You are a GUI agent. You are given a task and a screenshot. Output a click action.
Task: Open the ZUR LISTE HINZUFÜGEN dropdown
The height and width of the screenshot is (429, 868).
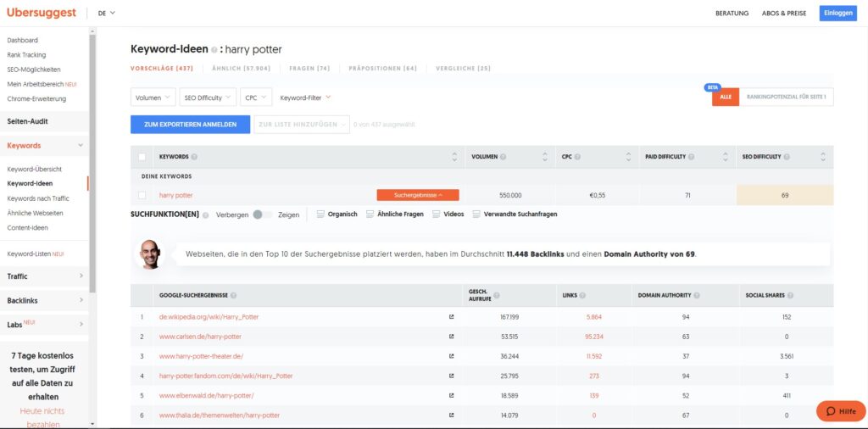tap(302, 125)
